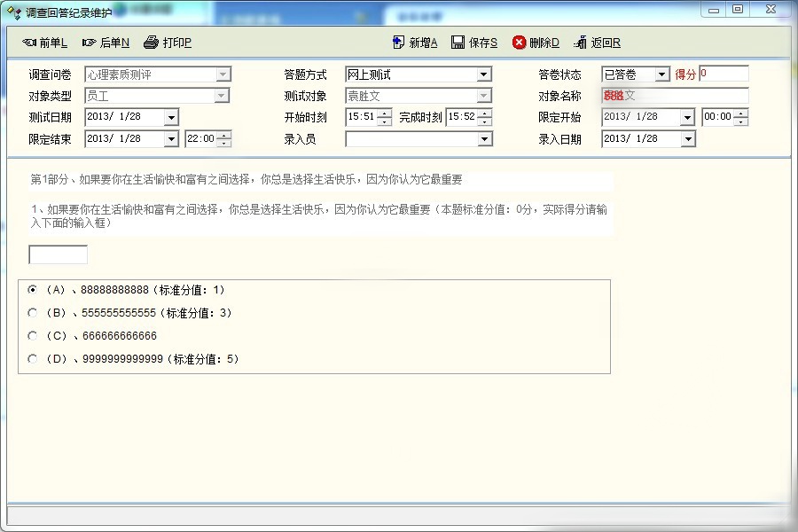Click the 返回R return icon
Image resolution: width=798 pixels, height=532 pixels.
[581, 43]
